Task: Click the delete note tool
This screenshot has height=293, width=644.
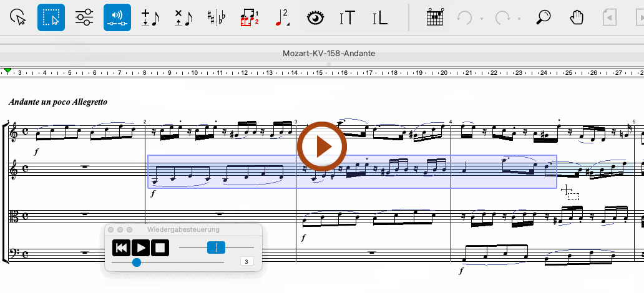Action: click(x=183, y=17)
